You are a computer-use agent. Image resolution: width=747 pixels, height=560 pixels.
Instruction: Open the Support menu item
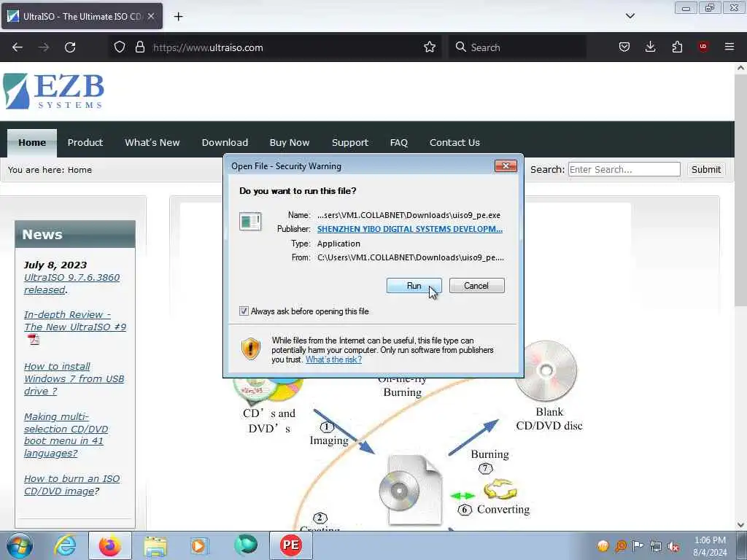349,143
